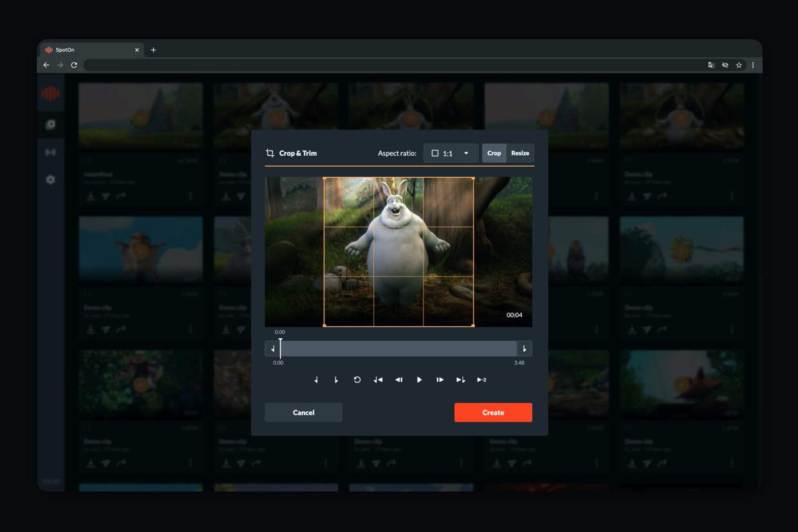Screen dimensions: 798x532
Task: Click the loop/reset circular arrow icon
Action: [357, 380]
